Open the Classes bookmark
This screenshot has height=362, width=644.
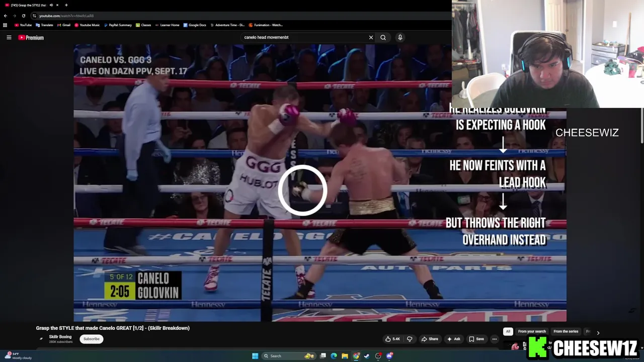(x=143, y=25)
